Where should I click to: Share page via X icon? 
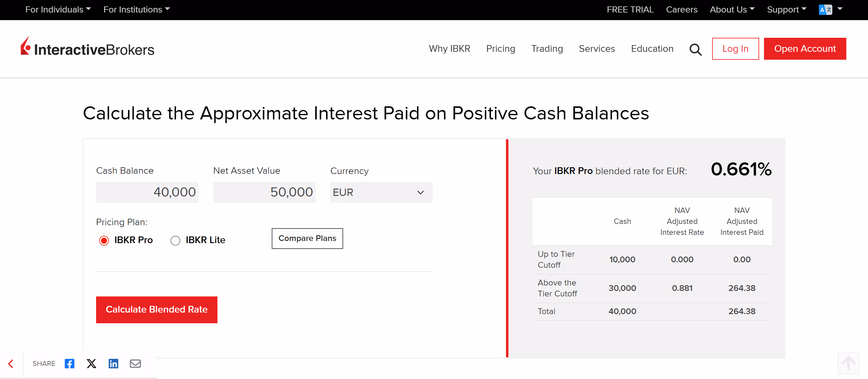coord(91,363)
